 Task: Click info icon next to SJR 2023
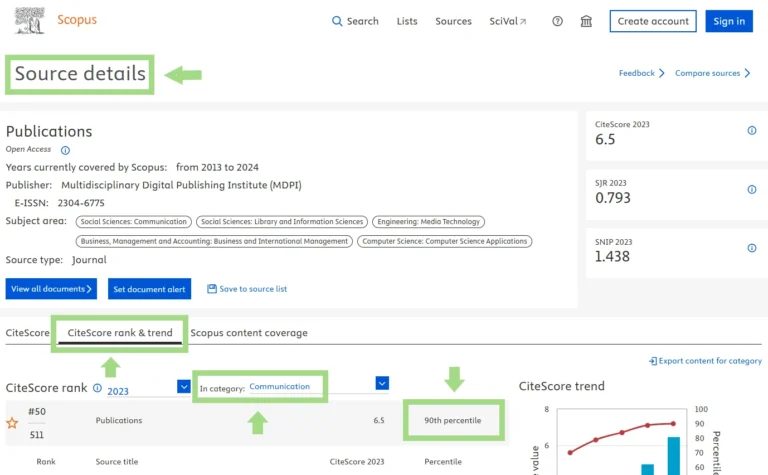(752, 189)
